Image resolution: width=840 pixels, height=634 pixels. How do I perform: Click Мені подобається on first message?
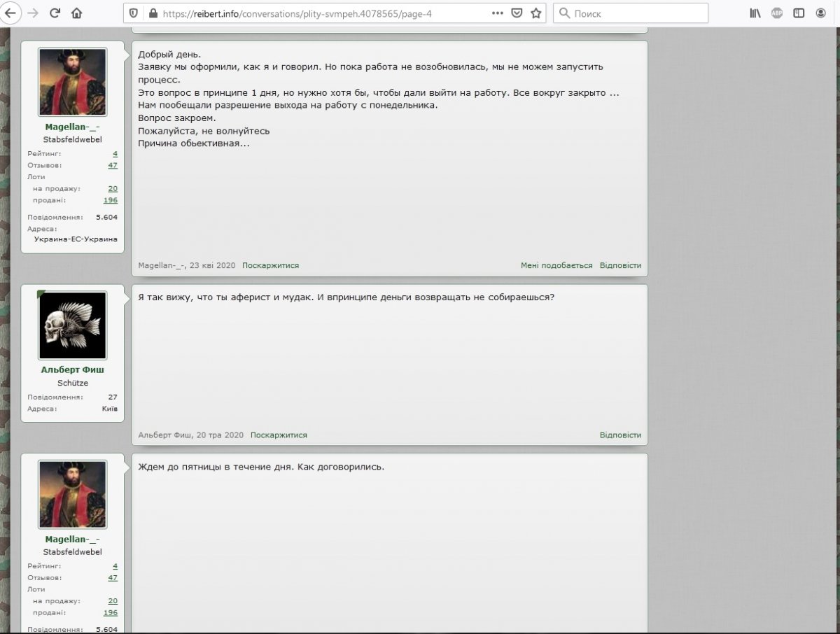[556, 266]
